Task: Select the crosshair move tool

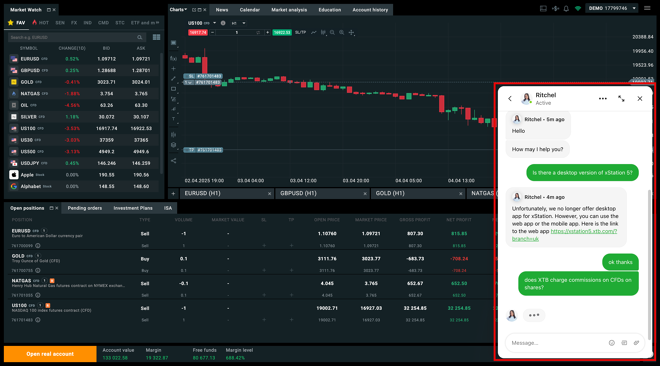Action: pyautogui.click(x=351, y=32)
